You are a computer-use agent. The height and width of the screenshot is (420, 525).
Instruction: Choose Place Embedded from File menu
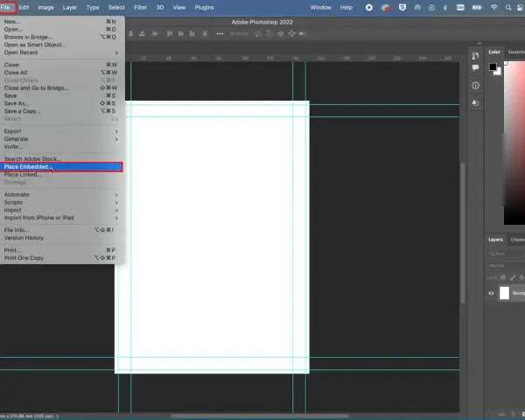point(61,167)
